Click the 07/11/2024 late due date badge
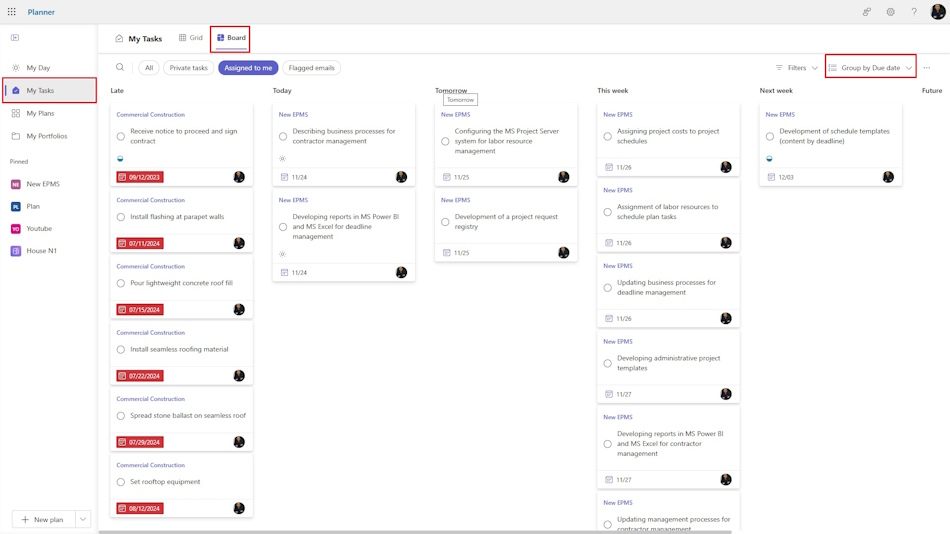 coord(140,243)
